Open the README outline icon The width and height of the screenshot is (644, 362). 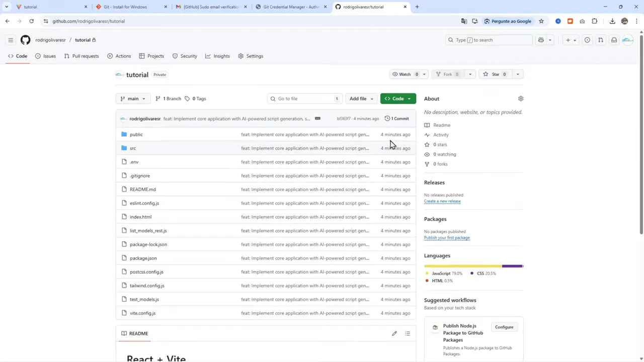pyautogui.click(x=408, y=333)
